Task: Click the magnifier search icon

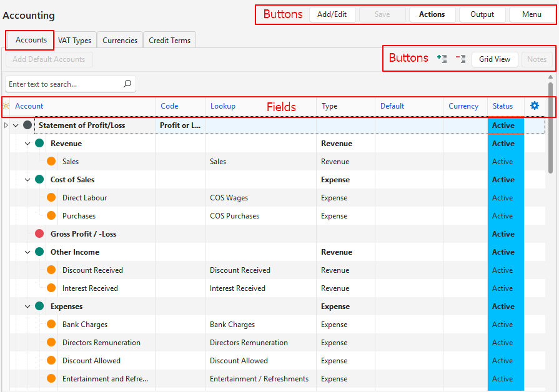Action: pyautogui.click(x=127, y=84)
